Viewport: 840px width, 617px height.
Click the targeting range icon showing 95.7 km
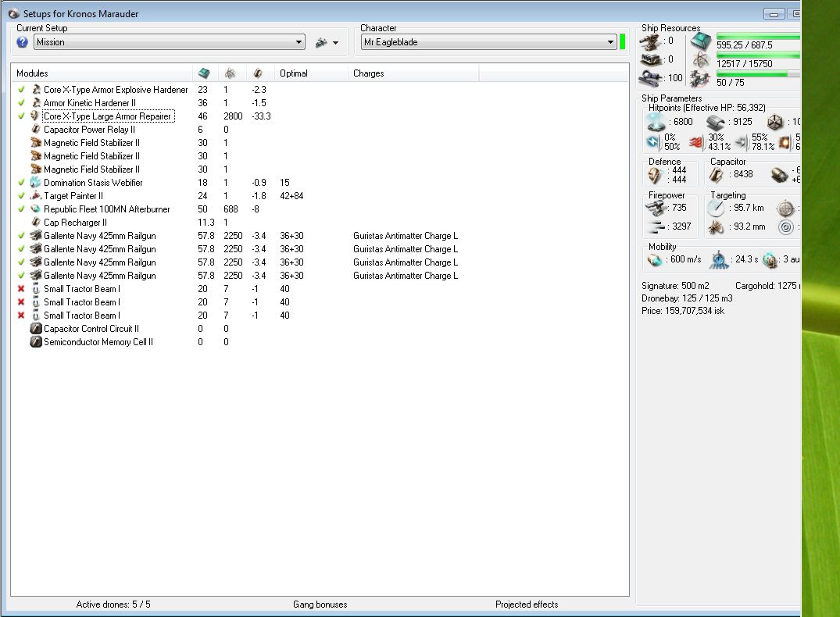tap(717, 209)
